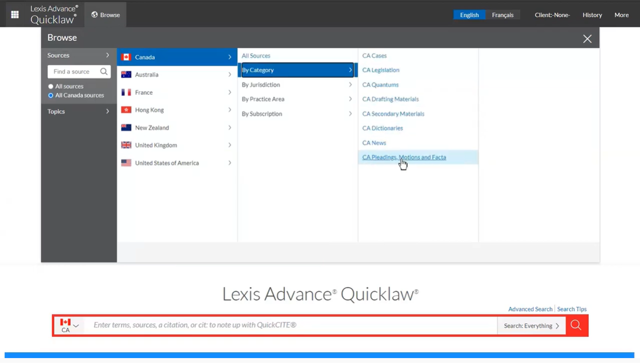The width and height of the screenshot is (640, 364).
Task: Click the By Practice Area menu label
Action: pos(263,99)
